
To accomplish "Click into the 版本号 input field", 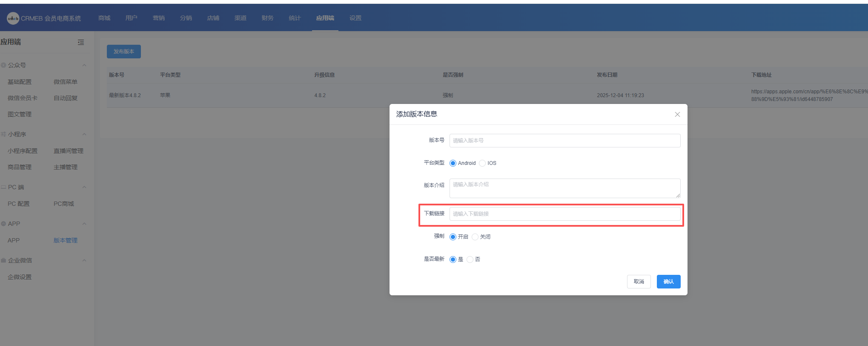I will click(x=564, y=141).
